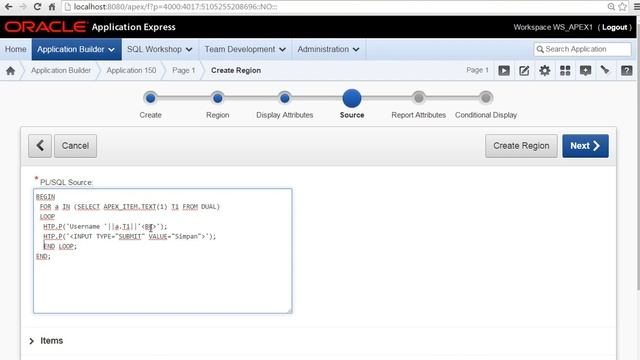Screen dimensions: 640x360
Task: Click the browser address bar URL
Action: (x=176, y=7)
